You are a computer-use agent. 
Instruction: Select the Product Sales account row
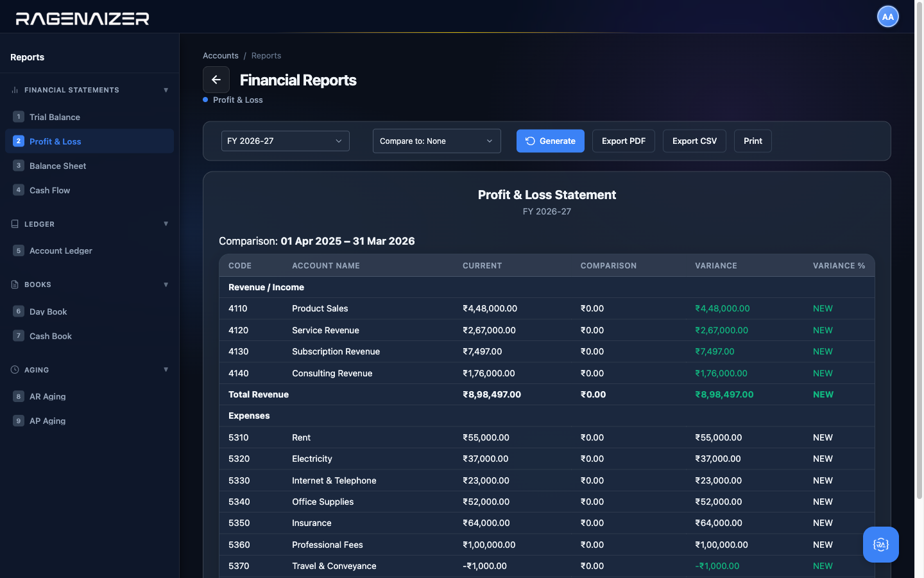click(547, 308)
